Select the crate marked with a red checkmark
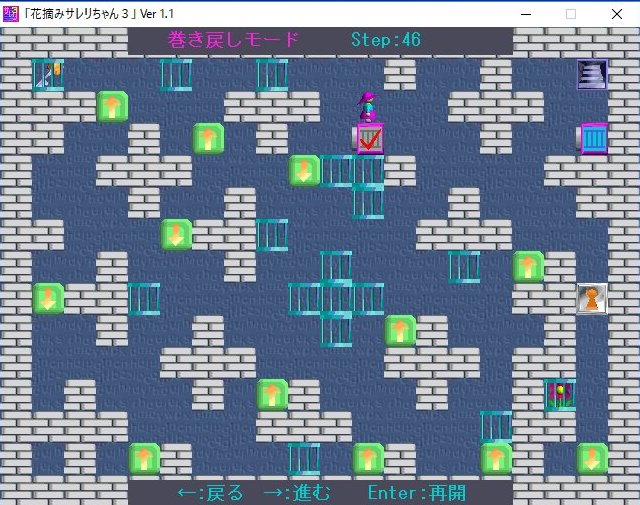 tap(369, 138)
